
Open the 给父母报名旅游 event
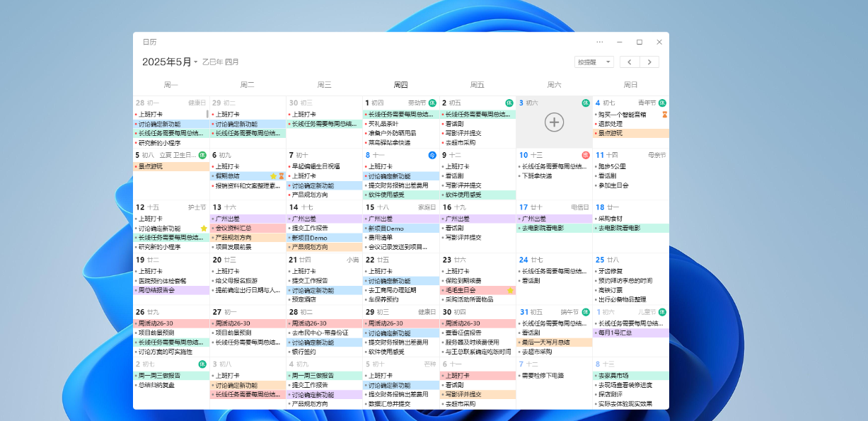(248, 280)
